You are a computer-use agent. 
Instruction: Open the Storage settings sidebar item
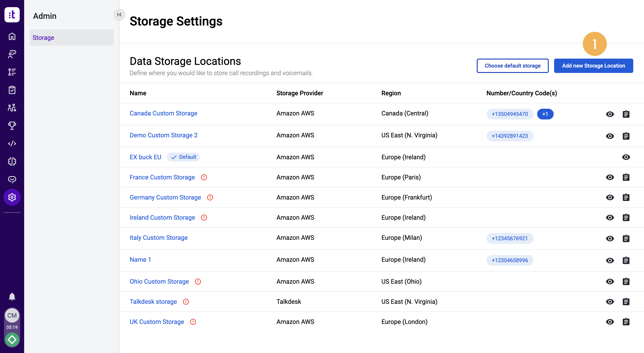[71, 37]
